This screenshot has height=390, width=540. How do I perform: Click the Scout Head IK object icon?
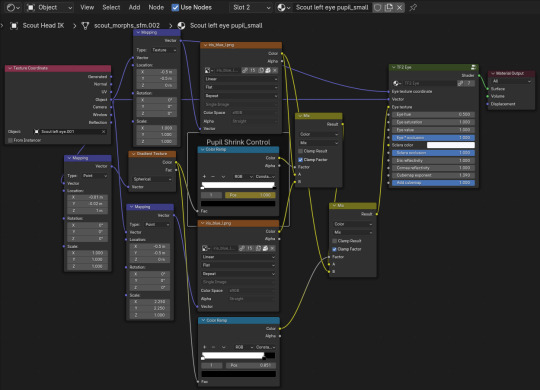pyautogui.click(x=14, y=25)
